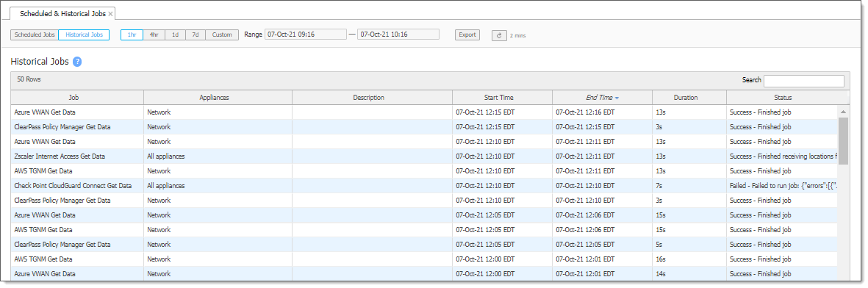Click All appliances in the Zscaler row
The height and width of the screenshot is (288, 868).
[x=166, y=156]
